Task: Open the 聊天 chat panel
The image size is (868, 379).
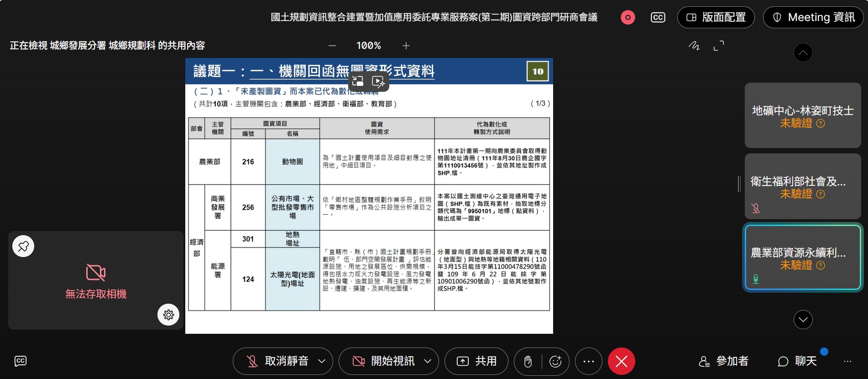Action: [797, 361]
